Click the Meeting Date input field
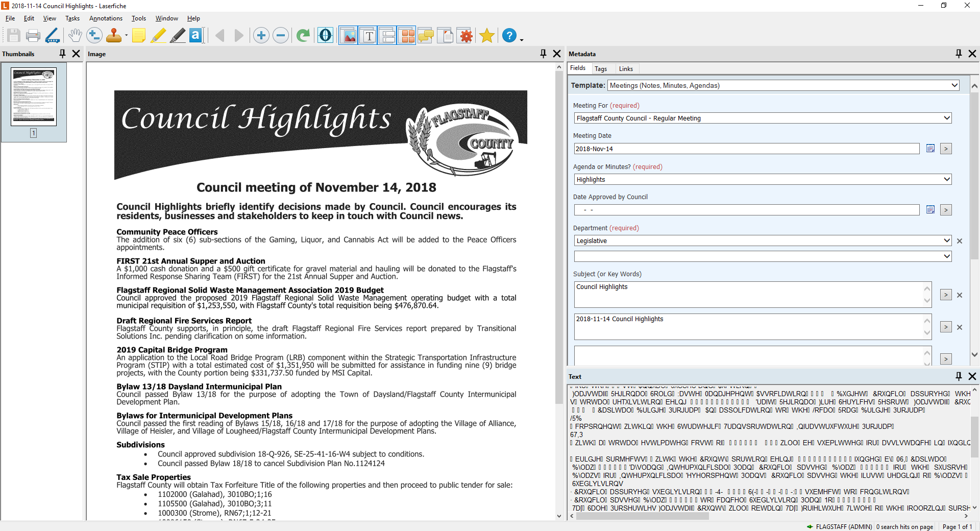 point(747,149)
